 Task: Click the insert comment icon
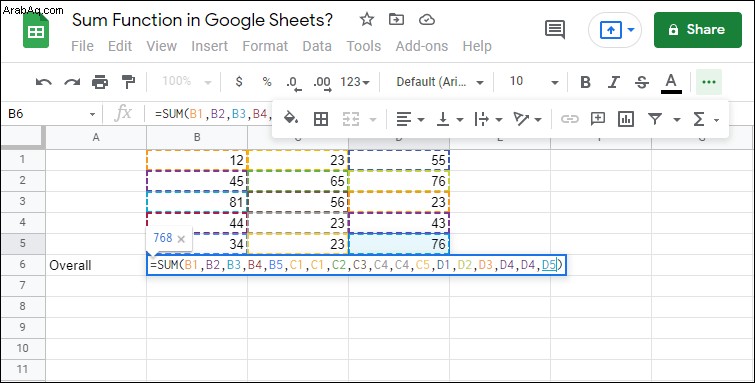[598, 119]
